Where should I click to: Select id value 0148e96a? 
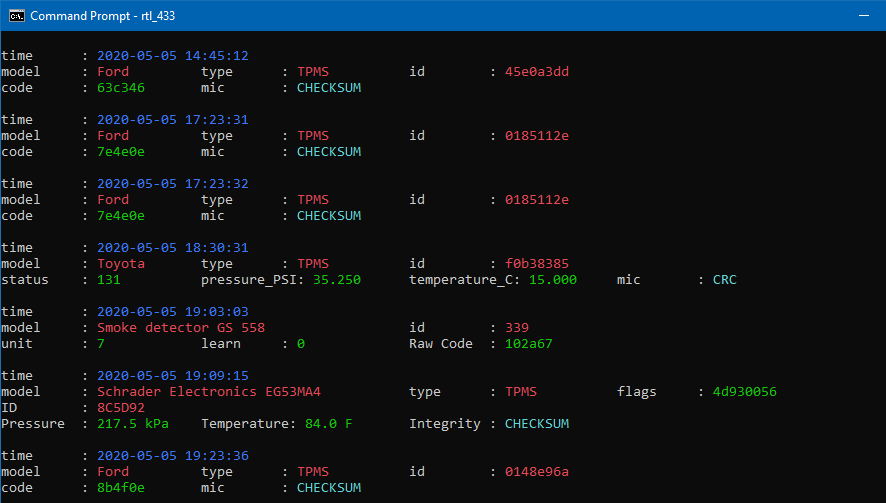coord(537,471)
